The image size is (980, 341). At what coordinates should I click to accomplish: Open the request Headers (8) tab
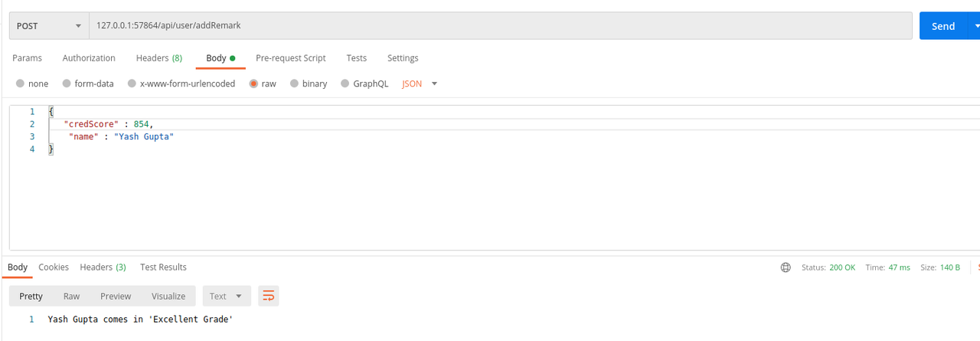[159, 58]
